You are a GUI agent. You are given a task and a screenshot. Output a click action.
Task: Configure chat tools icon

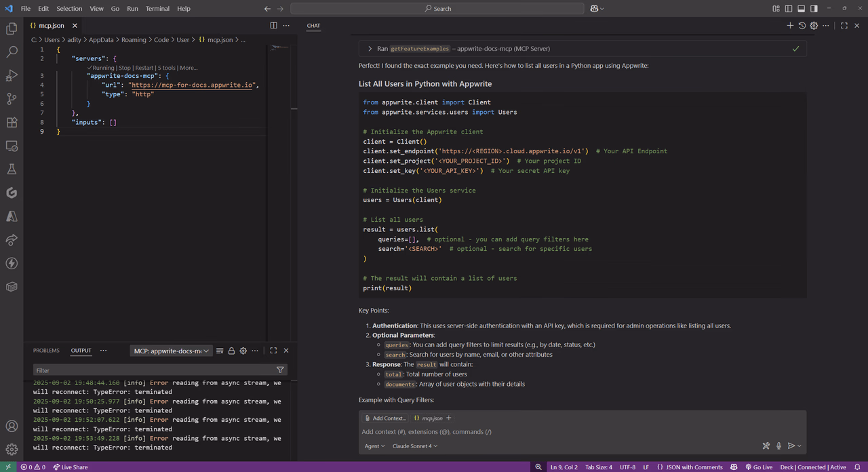click(766, 446)
